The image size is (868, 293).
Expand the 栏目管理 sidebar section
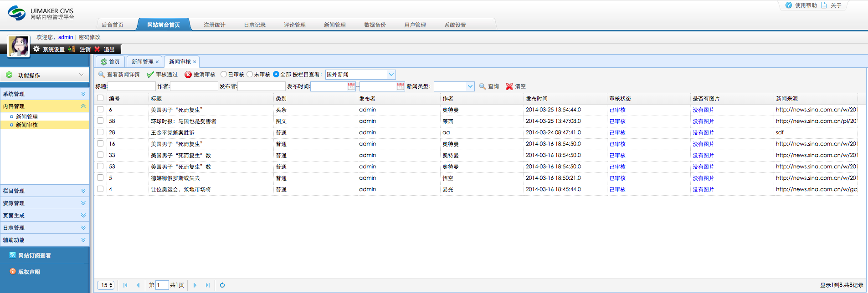pos(45,191)
